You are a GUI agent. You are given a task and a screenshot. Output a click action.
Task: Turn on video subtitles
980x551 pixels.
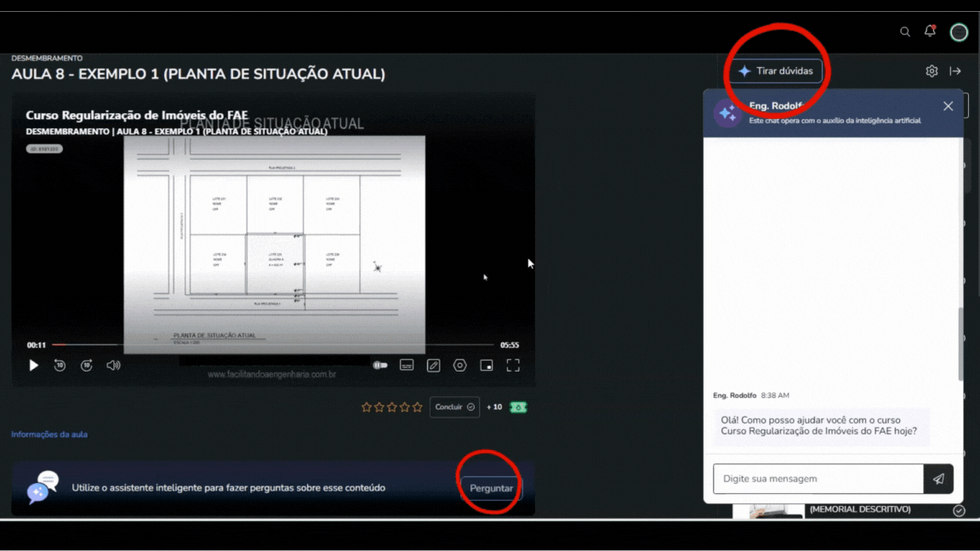pos(407,366)
